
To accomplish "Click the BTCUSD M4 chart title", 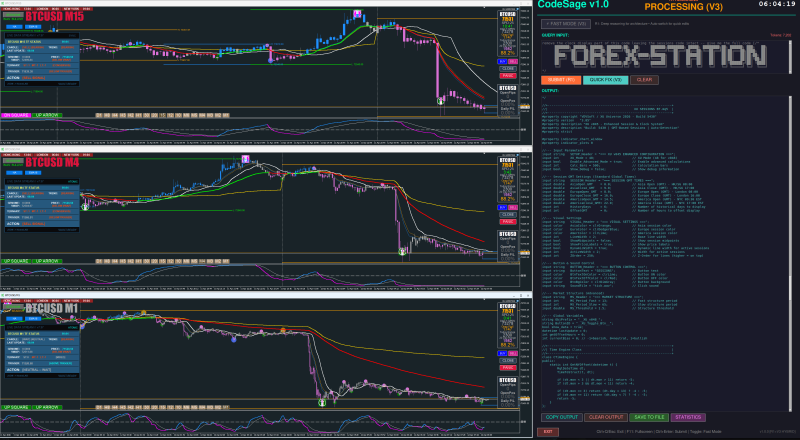I will pos(52,162).
